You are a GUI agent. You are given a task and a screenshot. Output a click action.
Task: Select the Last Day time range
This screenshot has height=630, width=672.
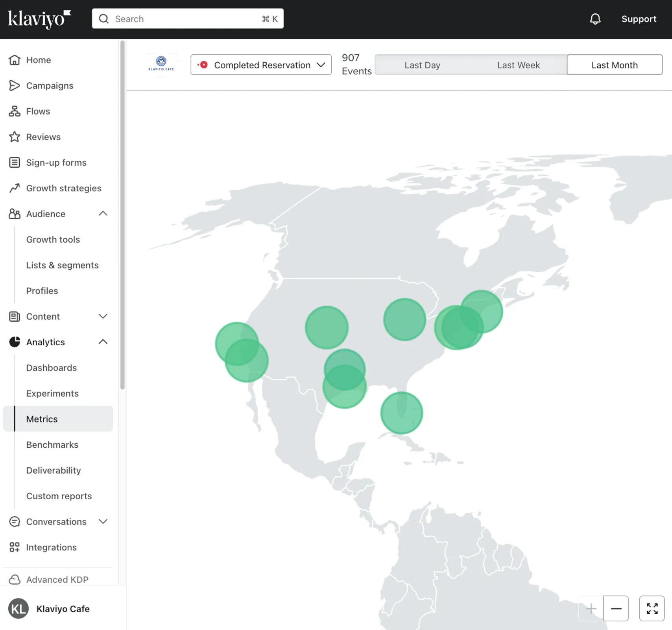[423, 65]
